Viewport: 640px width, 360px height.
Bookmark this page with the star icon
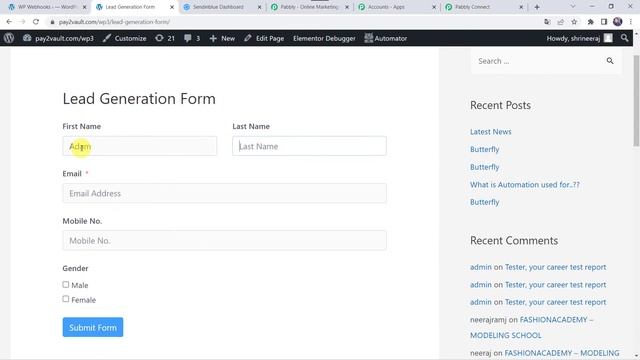(574, 22)
